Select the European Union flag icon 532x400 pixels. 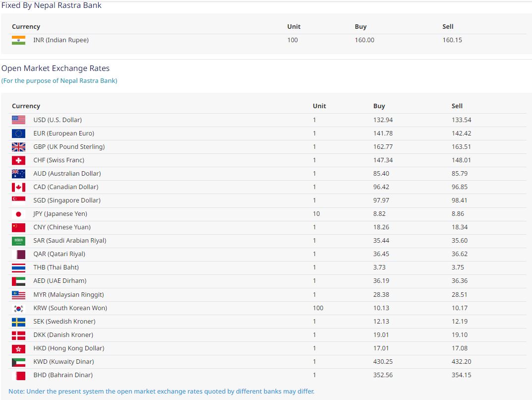tap(18, 133)
